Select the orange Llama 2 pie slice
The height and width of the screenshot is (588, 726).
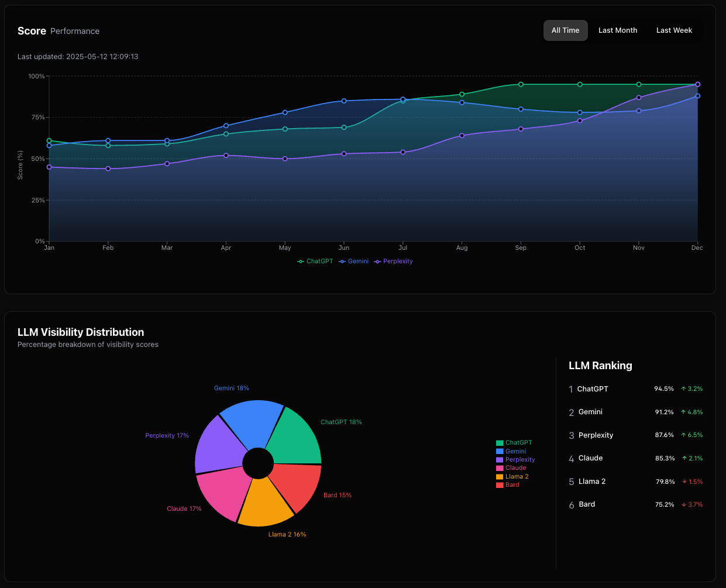pyautogui.click(x=265, y=503)
